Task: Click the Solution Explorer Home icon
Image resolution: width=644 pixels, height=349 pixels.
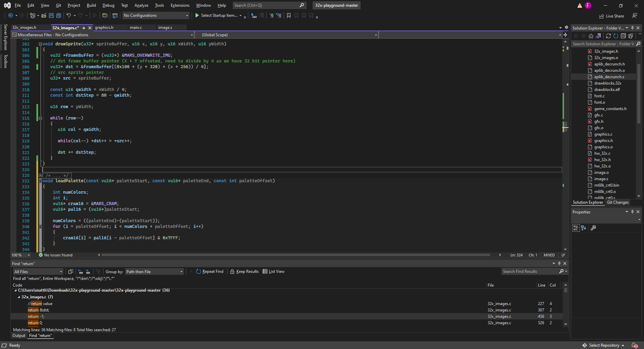Action: (x=591, y=36)
